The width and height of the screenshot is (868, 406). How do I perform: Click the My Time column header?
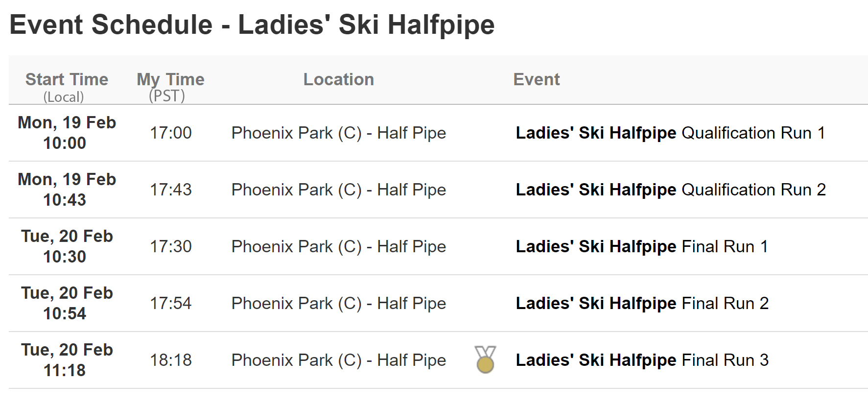[170, 79]
